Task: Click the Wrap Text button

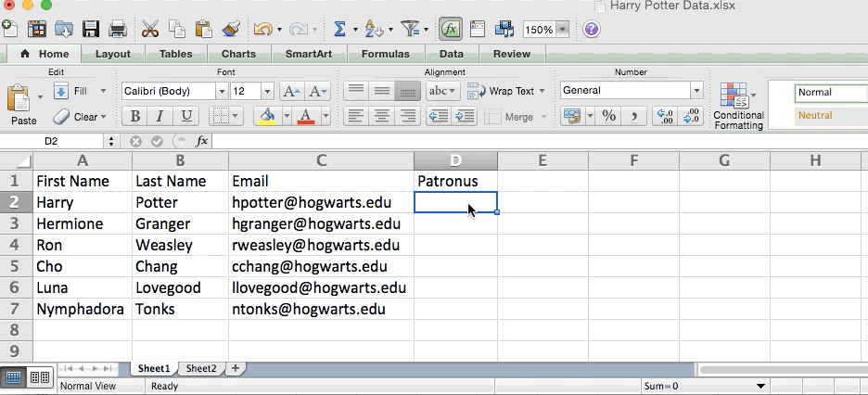Action: 502,91
